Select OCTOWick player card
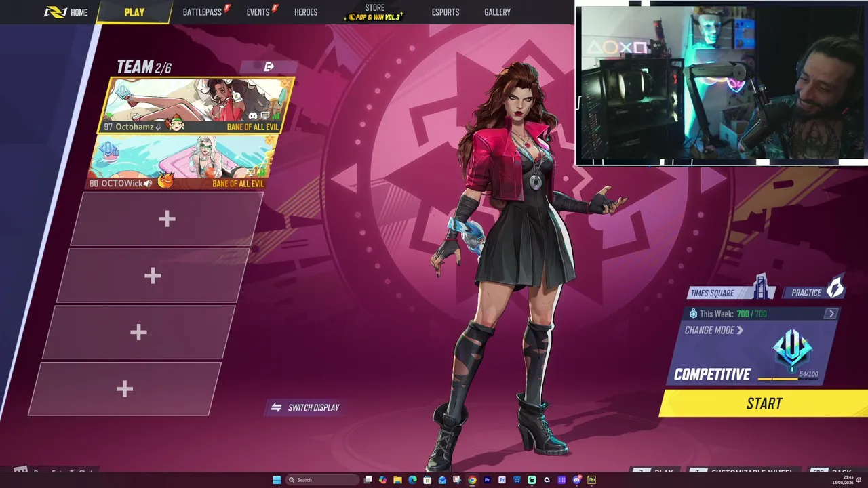This screenshot has height=488, width=868. (x=181, y=162)
